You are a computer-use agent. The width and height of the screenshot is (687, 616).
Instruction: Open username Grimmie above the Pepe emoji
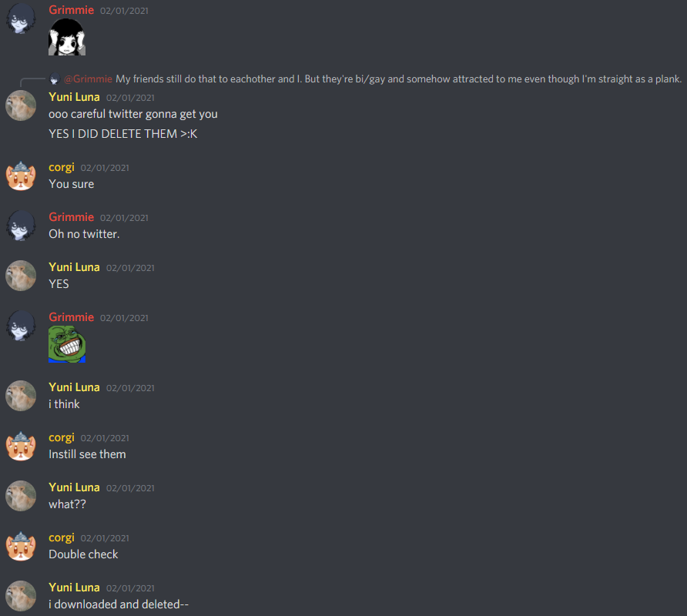(x=71, y=317)
